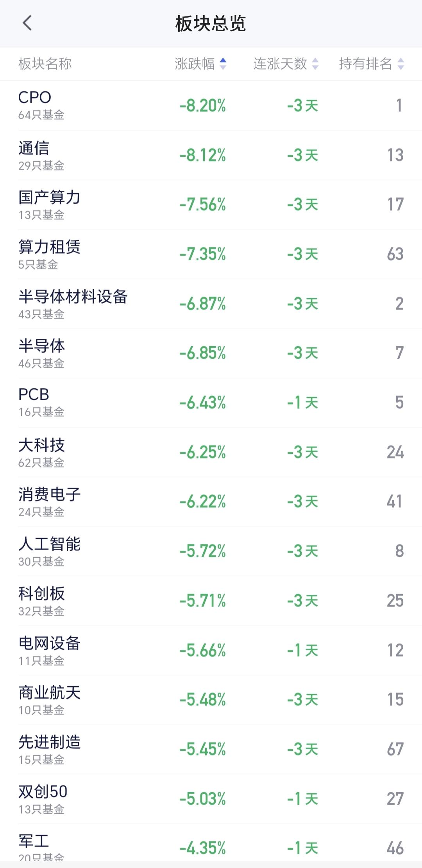Open the 双创50 sector row
The width and height of the screenshot is (422, 868).
(211, 799)
